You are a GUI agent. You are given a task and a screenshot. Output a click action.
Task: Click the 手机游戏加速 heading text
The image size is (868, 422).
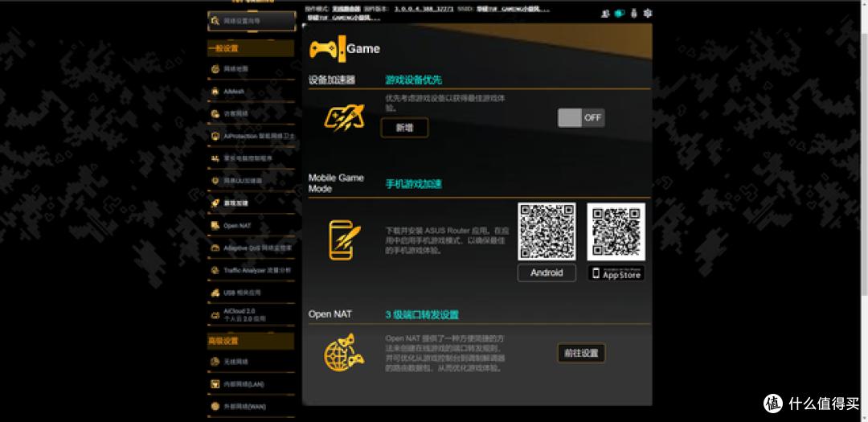[414, 184]
